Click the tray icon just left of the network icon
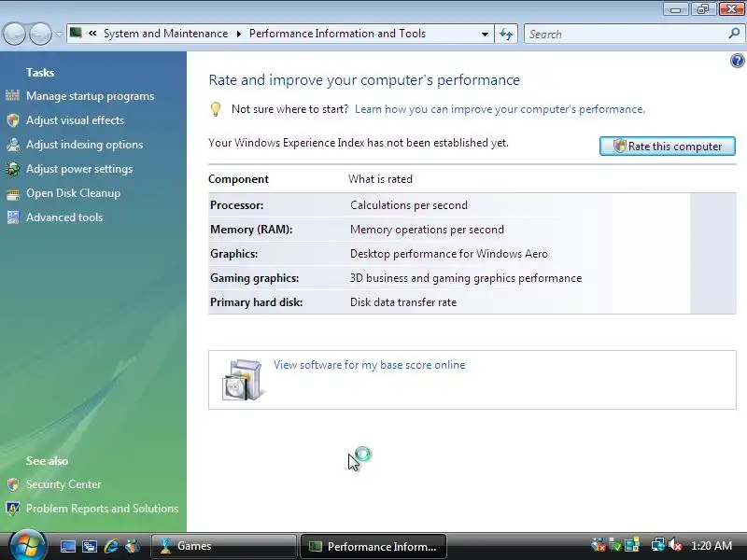Image resolution: width=747 pixels, height=560 pixels. (632, 545)
